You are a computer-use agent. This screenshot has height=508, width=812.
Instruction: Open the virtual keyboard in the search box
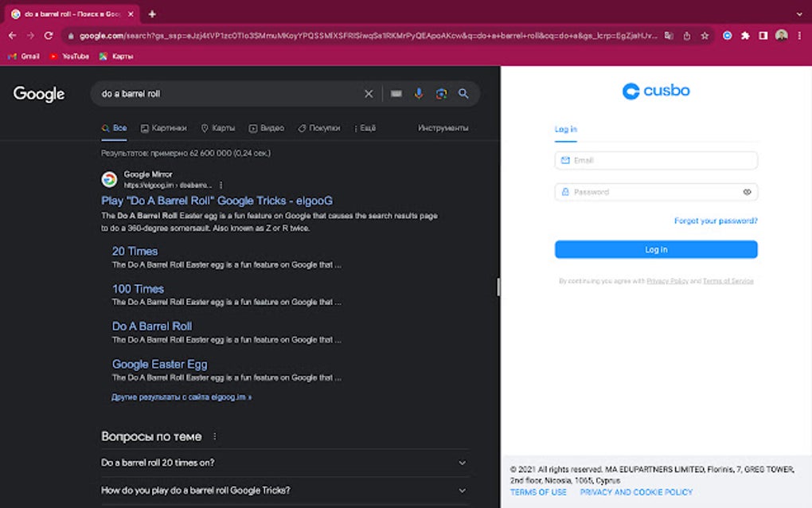[396, 93]
